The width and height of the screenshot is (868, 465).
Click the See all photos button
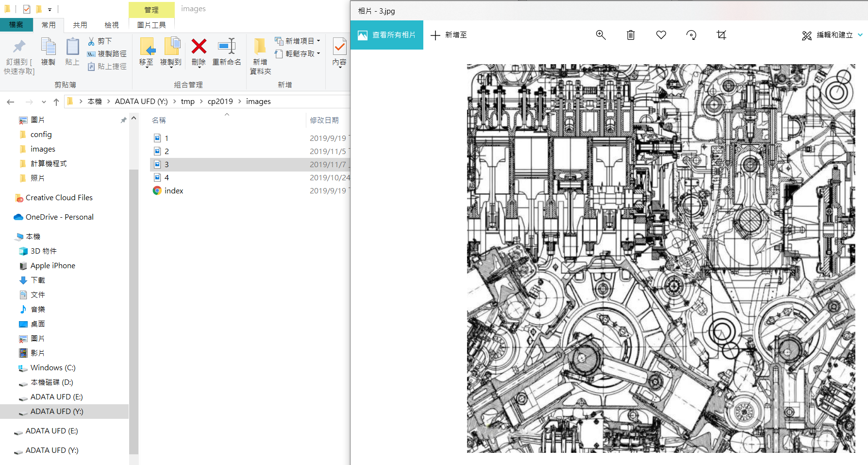387,35
